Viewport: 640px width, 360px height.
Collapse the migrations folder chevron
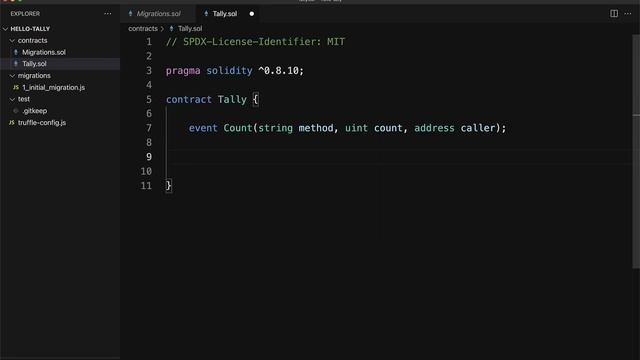point(12,76)
